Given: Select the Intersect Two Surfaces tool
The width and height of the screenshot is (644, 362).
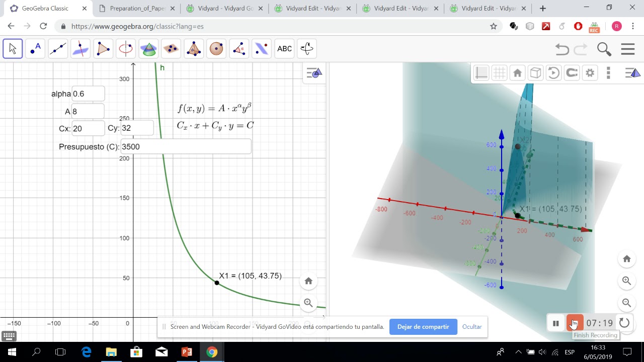Looking at the screenshot, I should click(148, 49).
